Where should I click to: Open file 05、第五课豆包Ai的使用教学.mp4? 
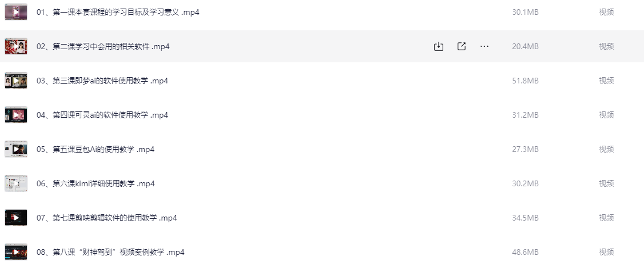click(x=96, y=149)
